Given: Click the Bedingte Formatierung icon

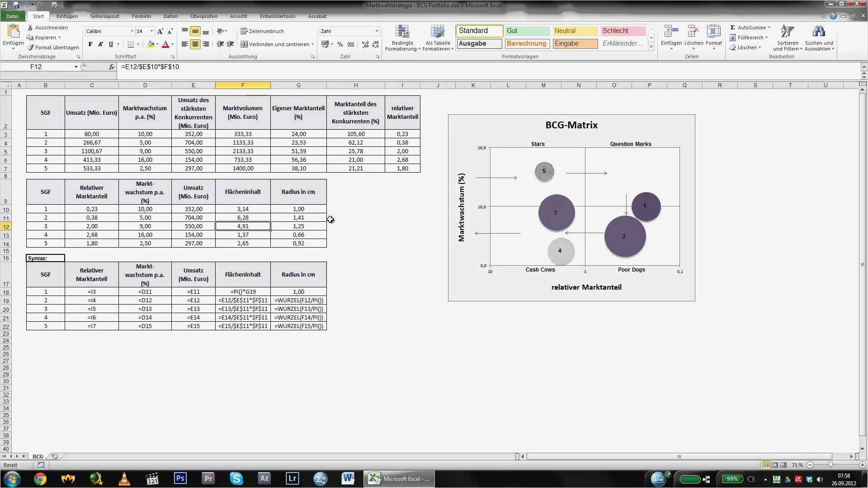Looking at the screenshot, I should [x=402, y=32].
